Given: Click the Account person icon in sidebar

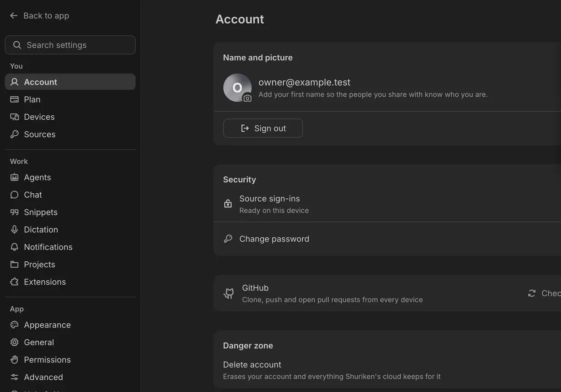Looking at the screenshot, I should (x=15, y=82).
